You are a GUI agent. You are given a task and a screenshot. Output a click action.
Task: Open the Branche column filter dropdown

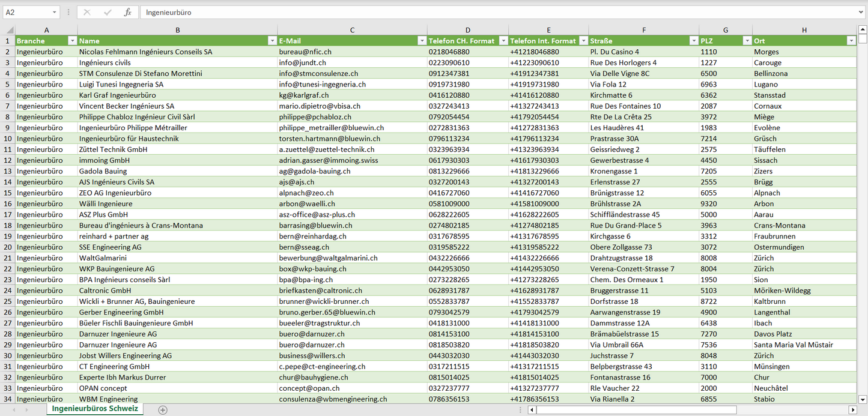[72, 41]
